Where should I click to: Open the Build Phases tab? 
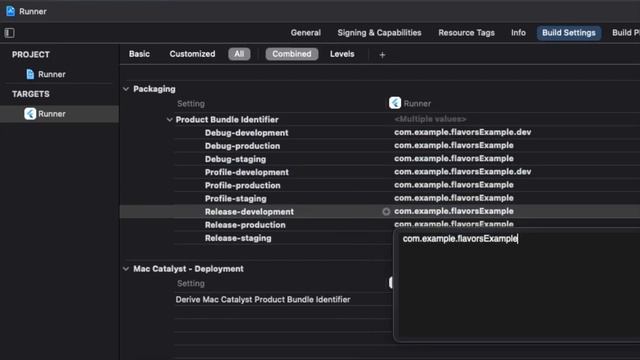pyautogui.click(x=626, y=33)
